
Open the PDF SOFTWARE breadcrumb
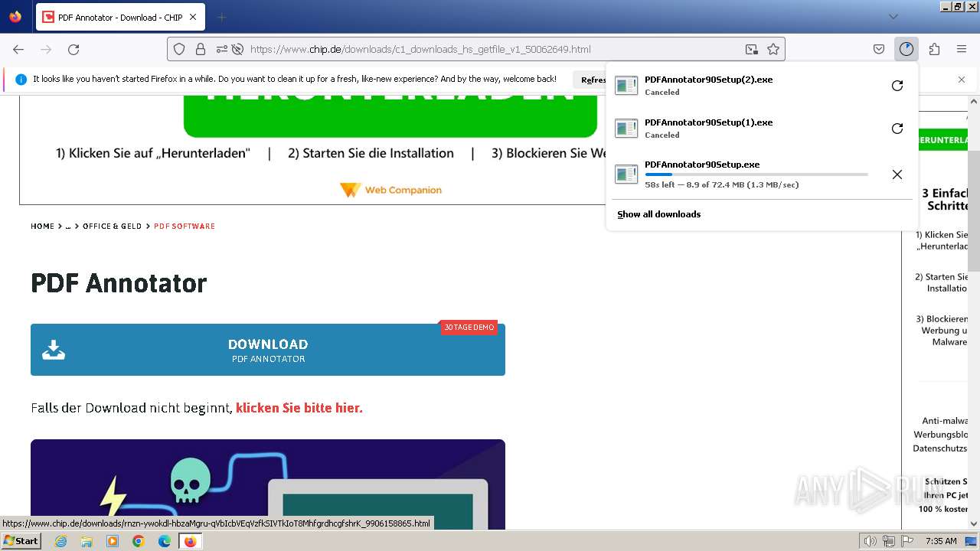tap(185, 227)
